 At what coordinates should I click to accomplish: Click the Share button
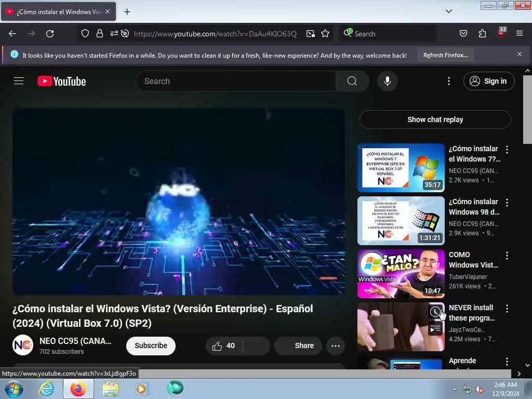tap(298, 345)
